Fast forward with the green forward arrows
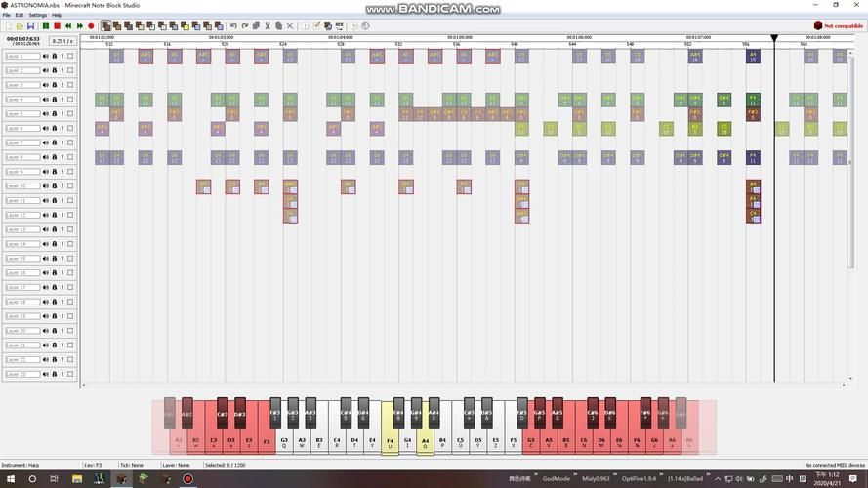868x488 pixels. (80, 26)
